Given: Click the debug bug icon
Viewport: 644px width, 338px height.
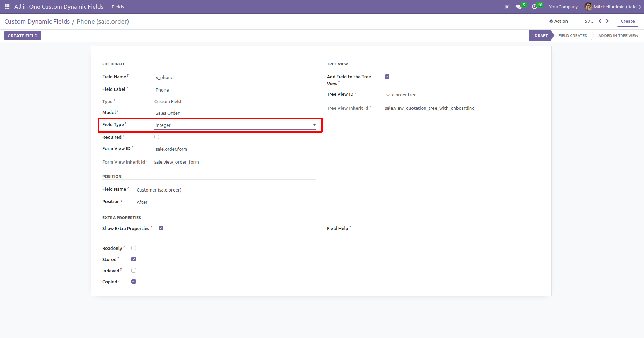Looking at the screenshot, I should pos(507,7).
